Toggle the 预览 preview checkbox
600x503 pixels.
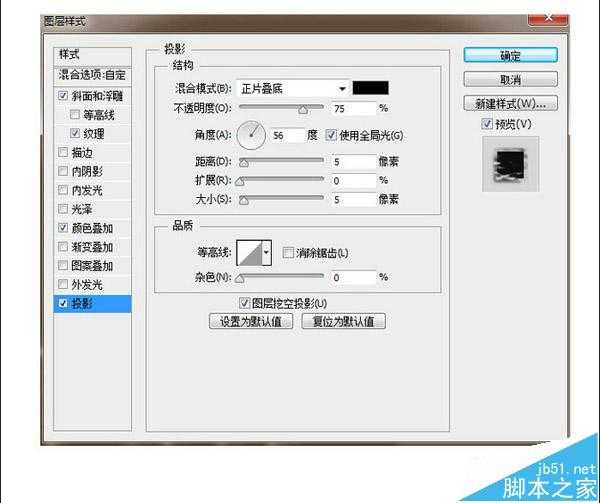click(x=487, y=124)
